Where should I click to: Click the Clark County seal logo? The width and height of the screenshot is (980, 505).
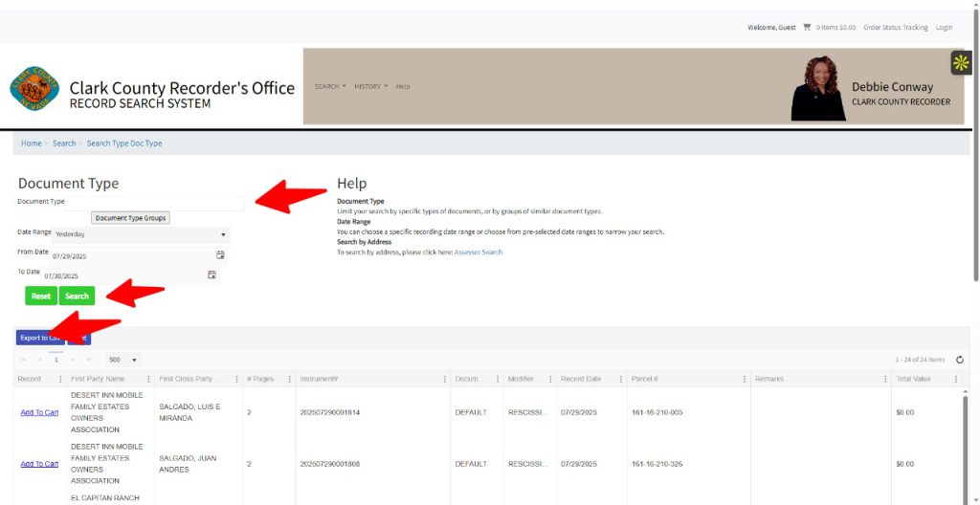pyautogui.click(x=34, y=89)
